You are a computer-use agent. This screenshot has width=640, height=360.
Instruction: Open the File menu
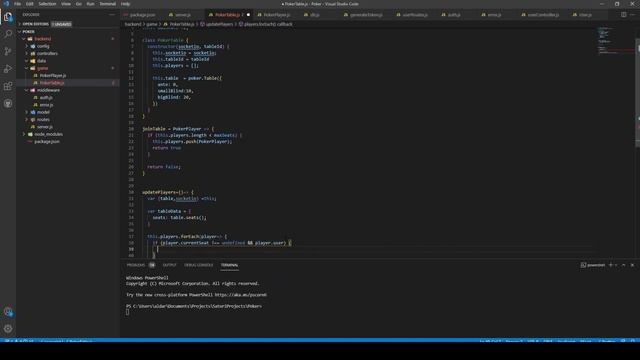tap(18, 4)
